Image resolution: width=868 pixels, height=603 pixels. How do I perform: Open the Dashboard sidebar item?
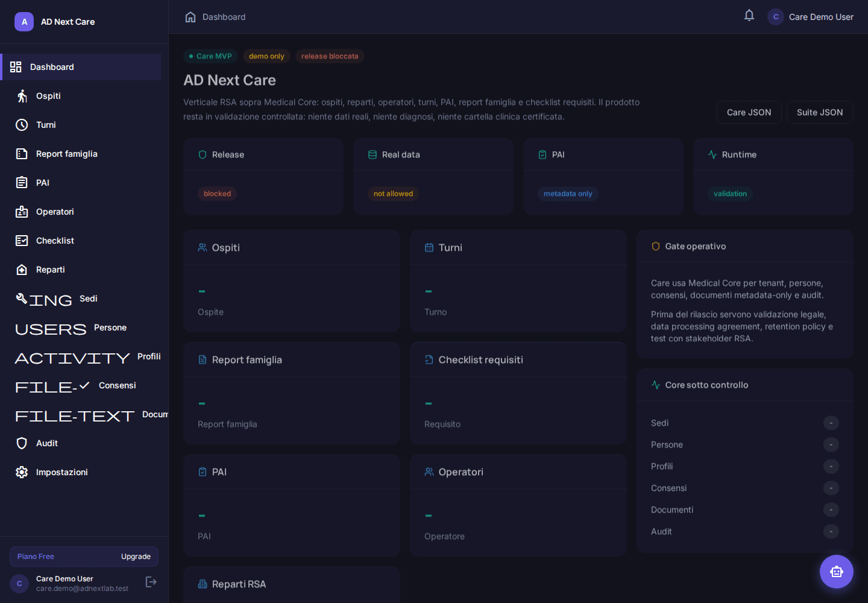pos(81,67)
